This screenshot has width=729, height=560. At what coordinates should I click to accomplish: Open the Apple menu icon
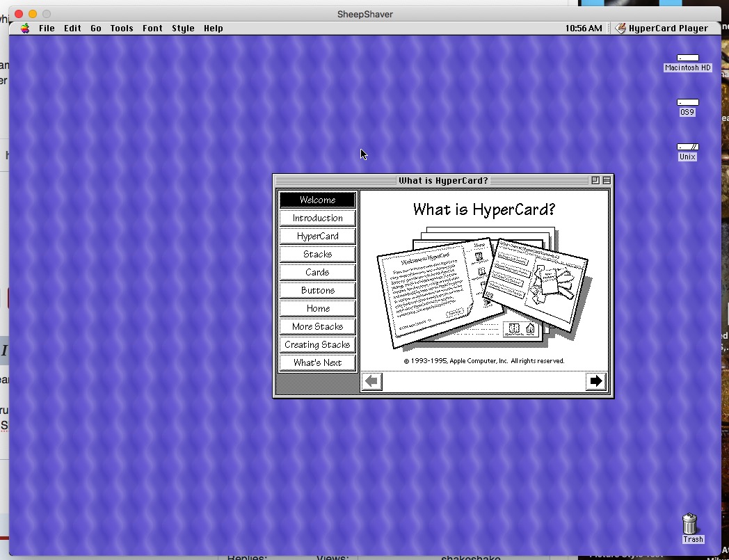[x=25, y=29]
